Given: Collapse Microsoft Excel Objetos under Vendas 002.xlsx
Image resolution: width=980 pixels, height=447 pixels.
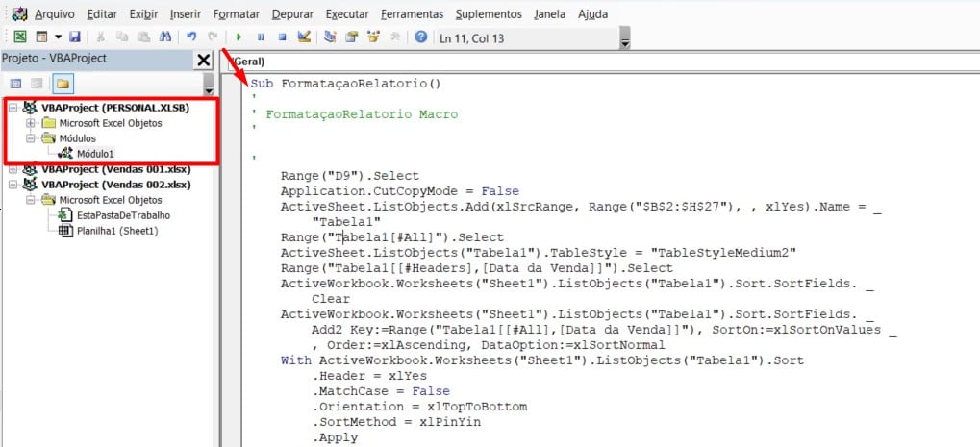Looking at the screenshot, I should pyautogui.click(x=30, y=200).
